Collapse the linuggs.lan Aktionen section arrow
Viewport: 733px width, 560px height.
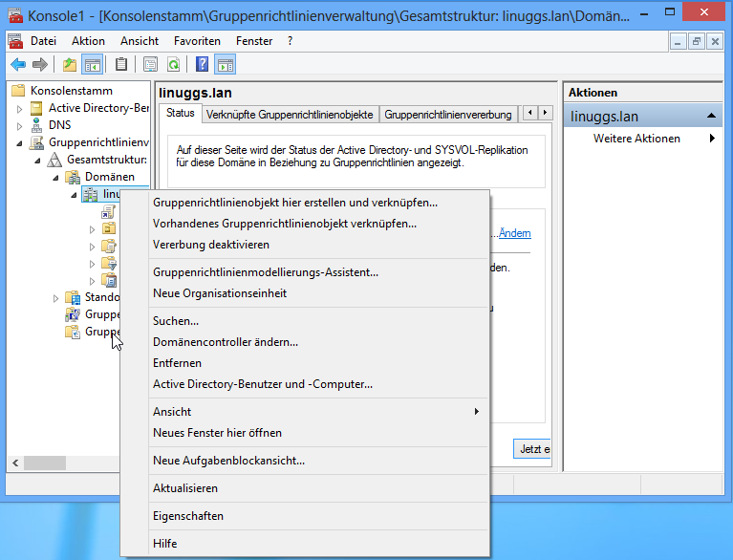coord(711,117)
